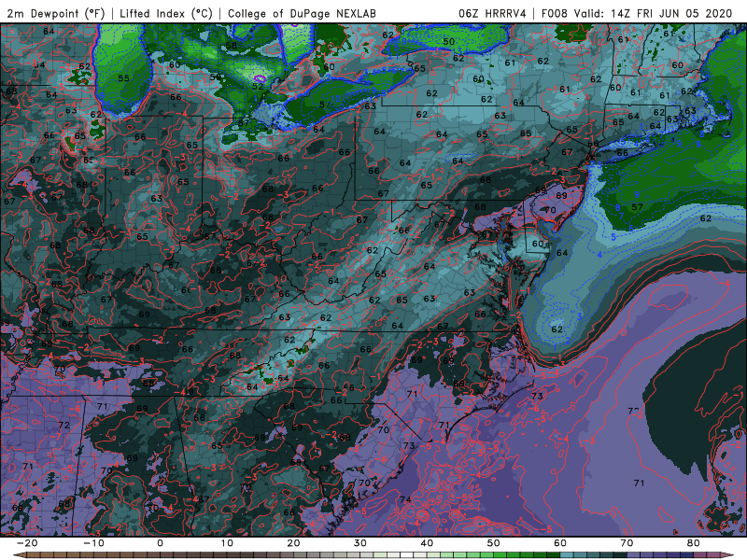Click the small purple contour circle in Michigan
Image resolution: width=747 pixels, height=560 pixels.
click(x=260, y=77)
